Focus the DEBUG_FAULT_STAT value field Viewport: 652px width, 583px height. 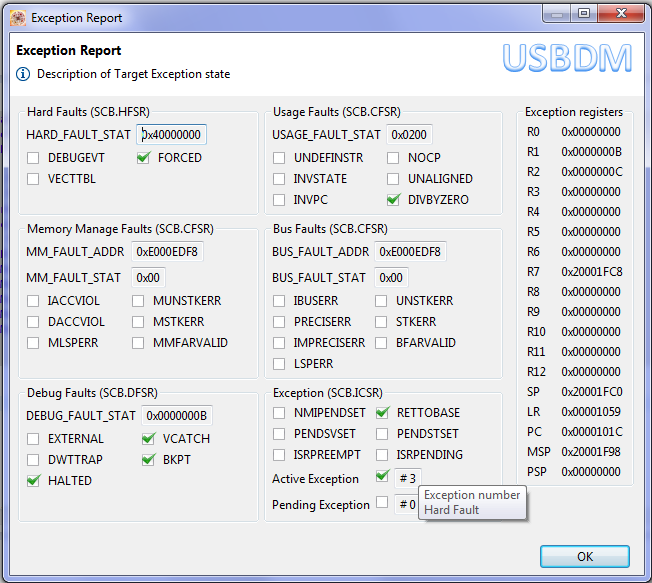pyautogui.click(x=176, y=415)
